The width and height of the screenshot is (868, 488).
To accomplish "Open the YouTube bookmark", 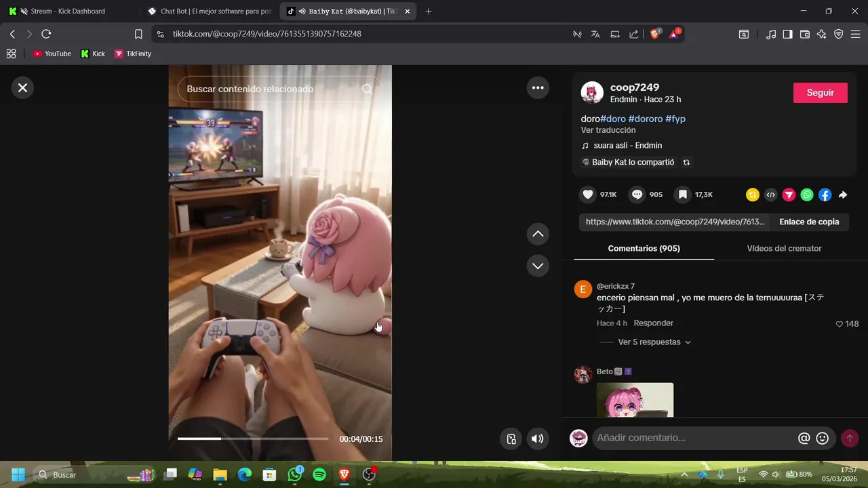I will tap(52, 54).
